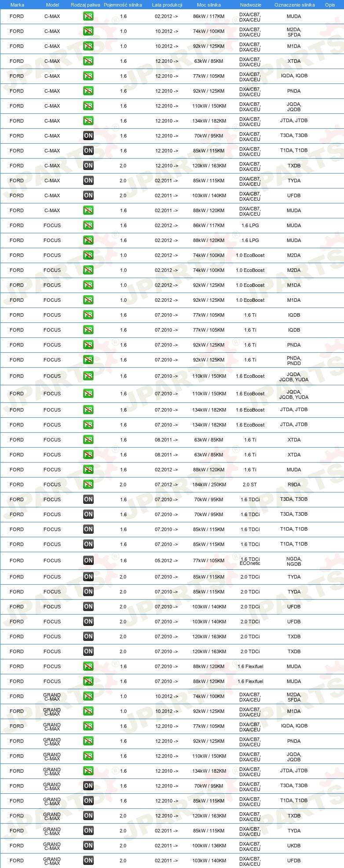Click the 07.2012 -> production date cell

point(166,485)
